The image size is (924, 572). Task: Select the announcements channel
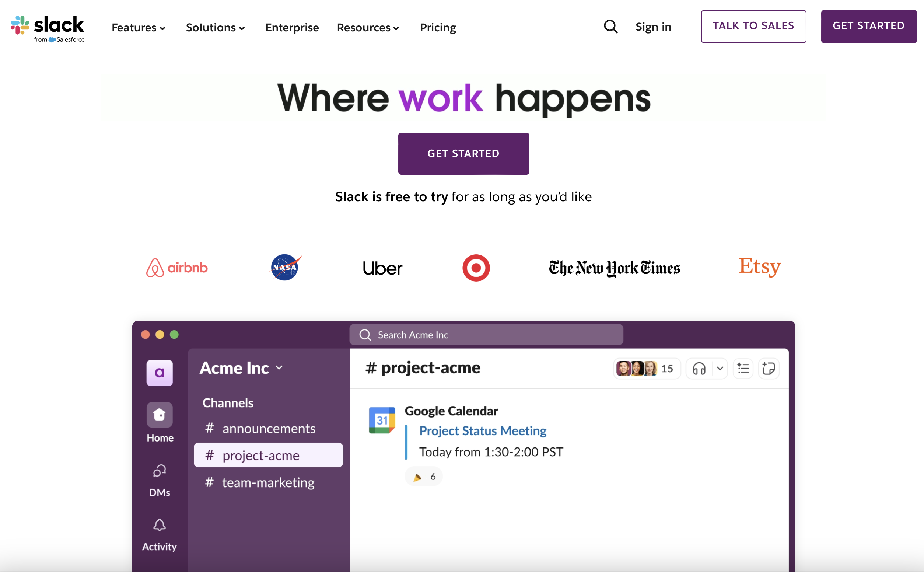click(269, 428)
